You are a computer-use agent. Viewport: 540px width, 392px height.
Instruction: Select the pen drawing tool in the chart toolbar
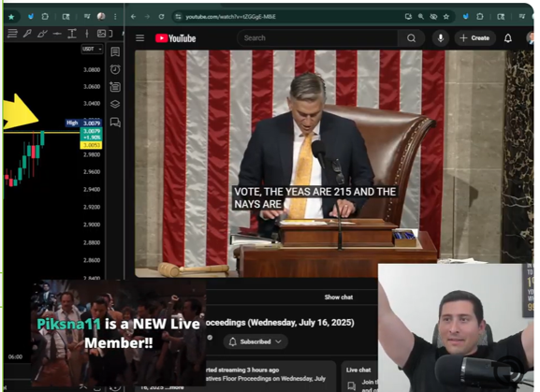(x=27, y=34)
